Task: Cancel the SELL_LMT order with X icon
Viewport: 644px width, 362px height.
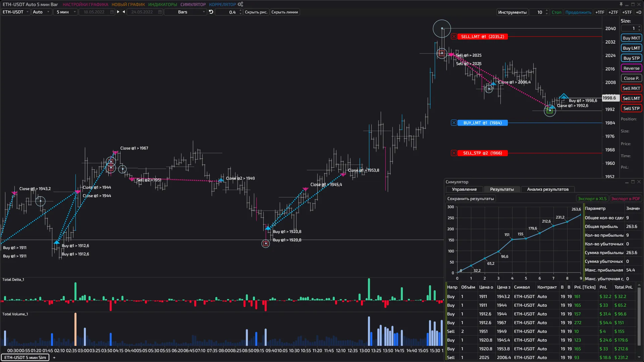Action: pos(454,37)
